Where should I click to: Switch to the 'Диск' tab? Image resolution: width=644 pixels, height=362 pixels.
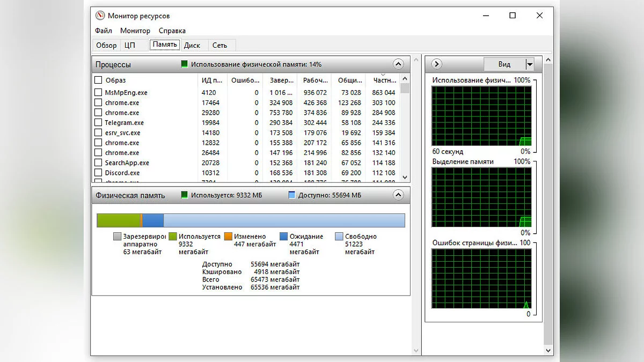192,45
